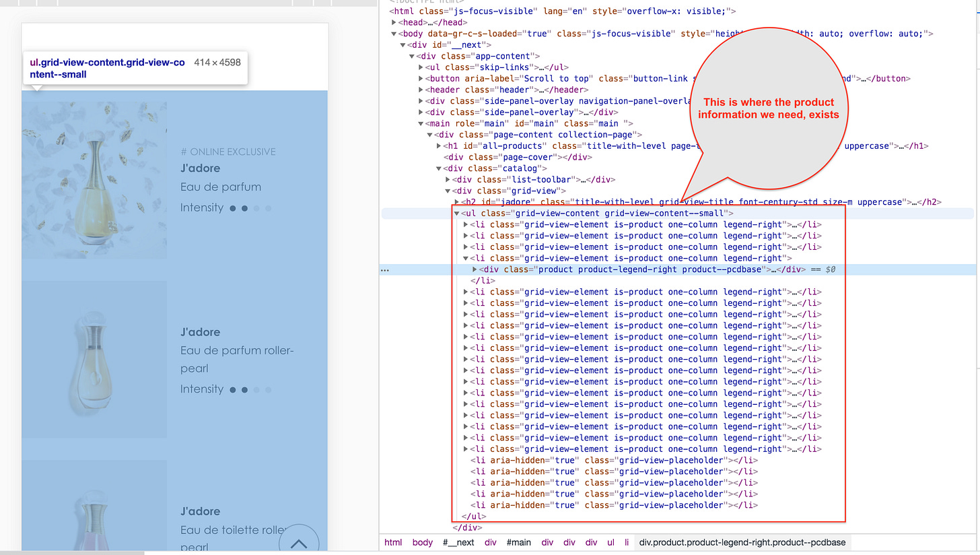Click the three-dots gutter beside selected div
Image resolution: width=980 pixels, height=555 pixels.
385,269
